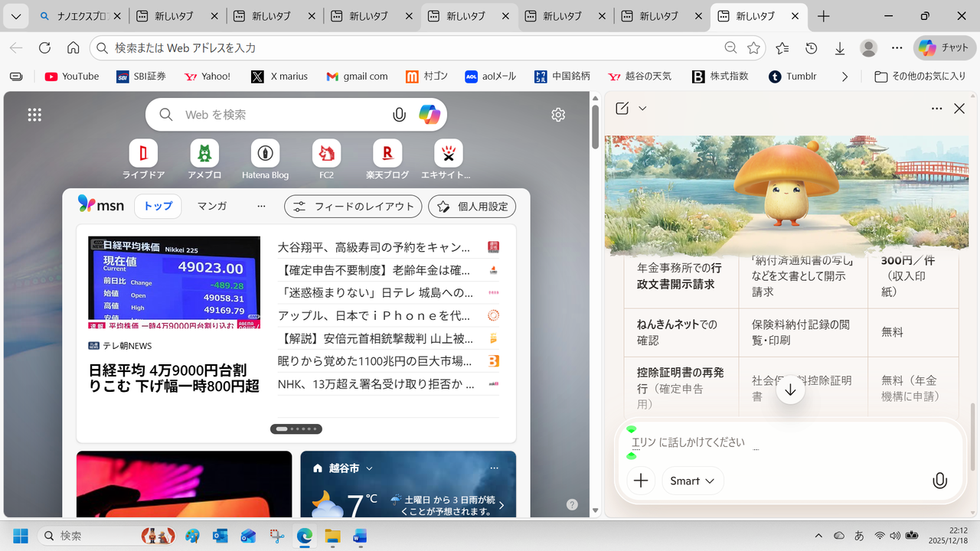The height and width of the screenshot is (551, 980).
Task: Open the Downloads panel
Action: click(840, 47)
